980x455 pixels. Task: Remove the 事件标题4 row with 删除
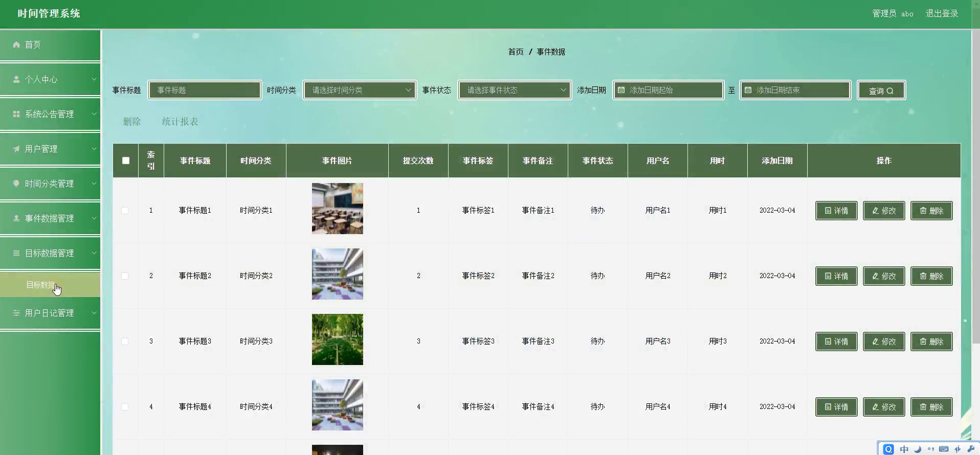click(x=931, y=407)
